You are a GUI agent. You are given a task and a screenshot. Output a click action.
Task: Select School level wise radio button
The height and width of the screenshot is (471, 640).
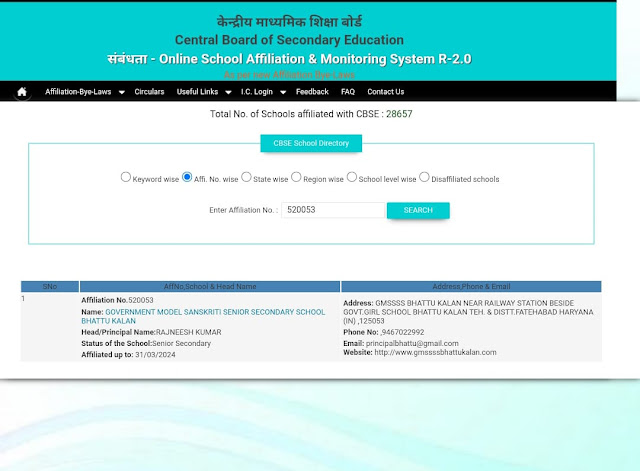[x=352, y=177]
